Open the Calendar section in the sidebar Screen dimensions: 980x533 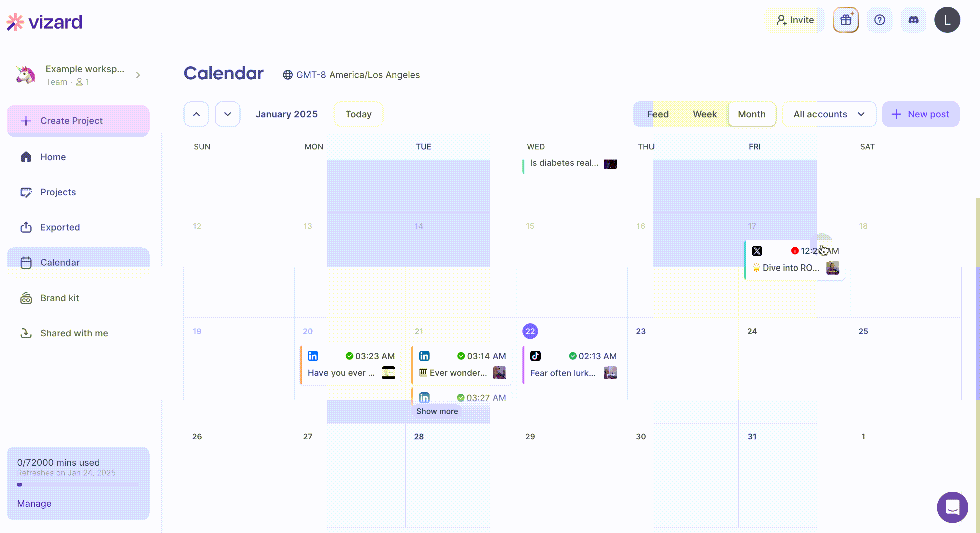click(x=60, y=262)
